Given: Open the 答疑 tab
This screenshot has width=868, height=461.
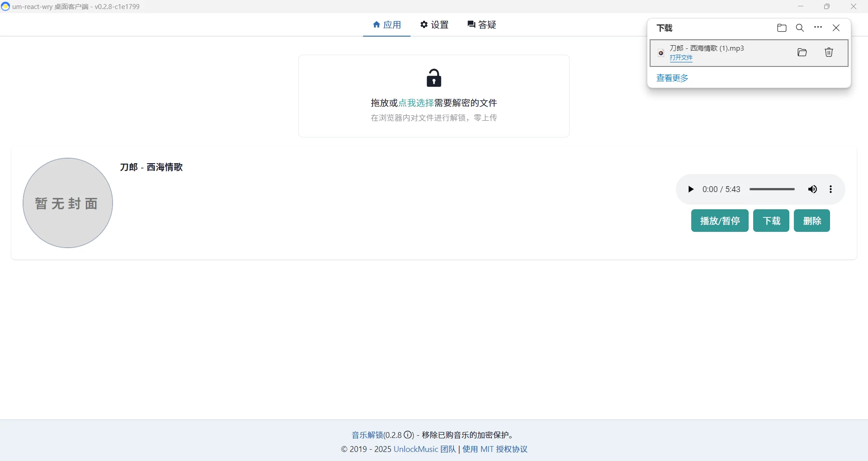Looking at the screenshot, I should pyautogui.click(x=481, y=25).
